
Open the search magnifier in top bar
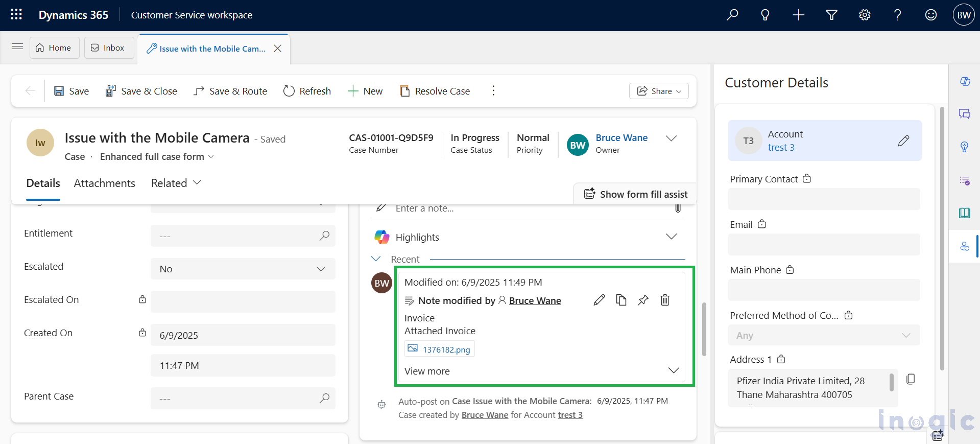click(x=732, y=15)
